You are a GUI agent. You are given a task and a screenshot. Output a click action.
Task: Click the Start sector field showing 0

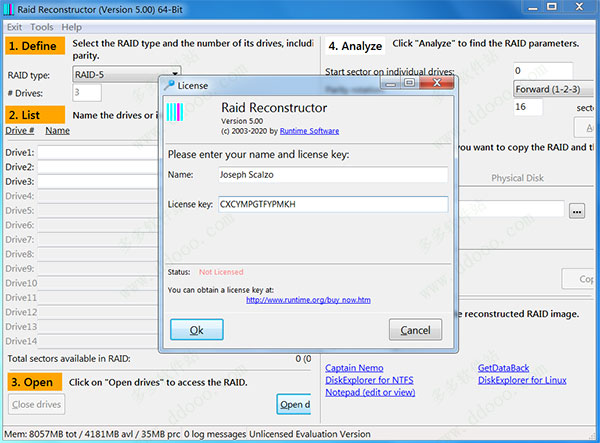click(543, 71)
